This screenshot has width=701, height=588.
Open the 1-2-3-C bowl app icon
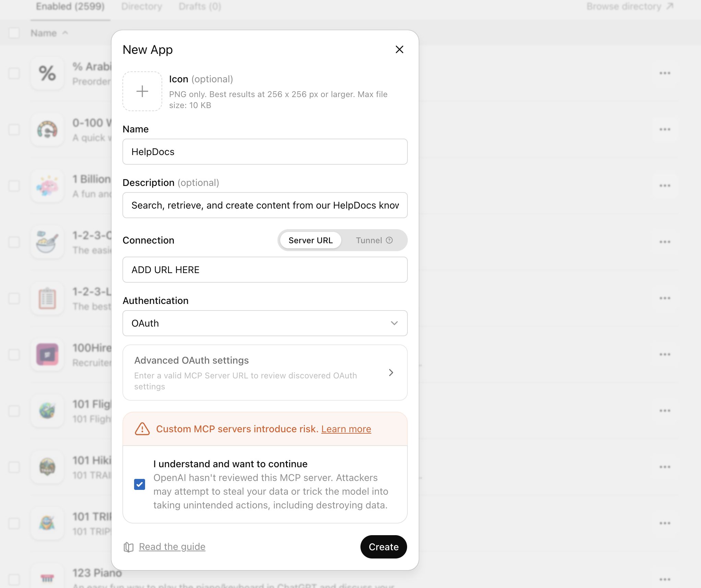tap(47, 242)
